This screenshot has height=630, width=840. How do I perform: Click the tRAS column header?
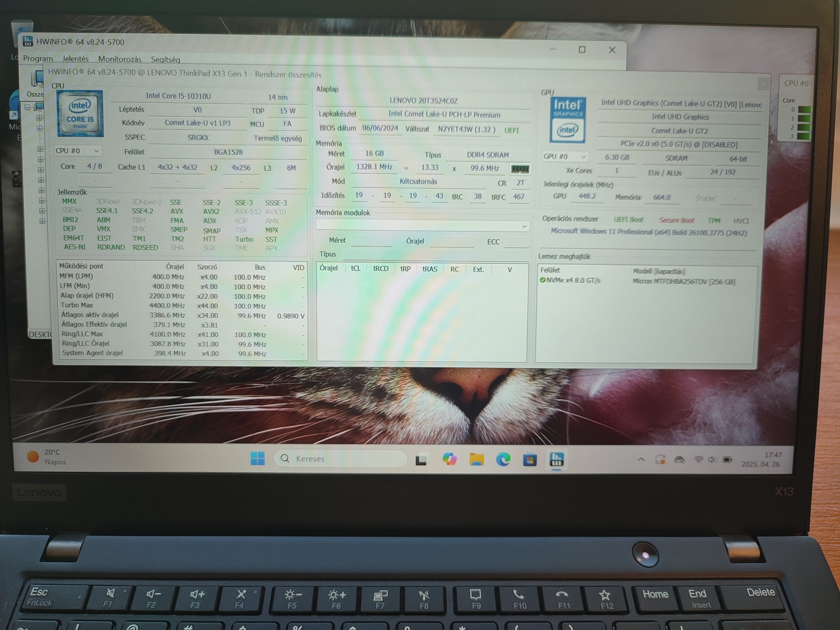430,269
